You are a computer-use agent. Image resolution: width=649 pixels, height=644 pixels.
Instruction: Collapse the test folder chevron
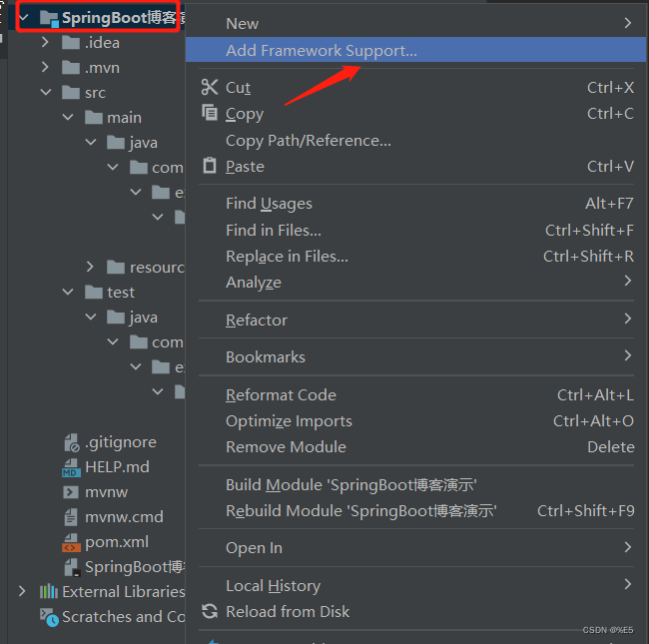[x=68, y=293]
